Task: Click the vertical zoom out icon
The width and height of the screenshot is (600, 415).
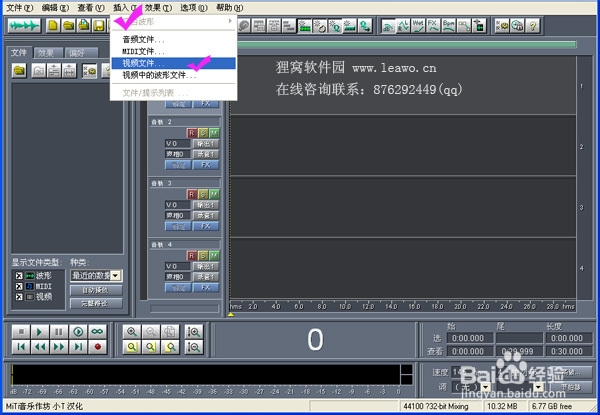Action: (194, 347)
